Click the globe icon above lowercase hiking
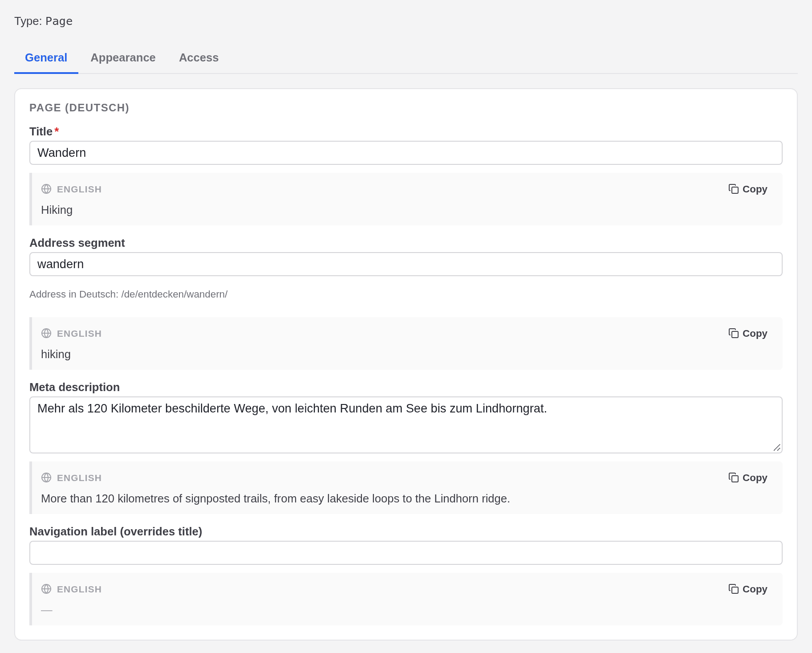The image size is (812, 653). pos(46,334)
